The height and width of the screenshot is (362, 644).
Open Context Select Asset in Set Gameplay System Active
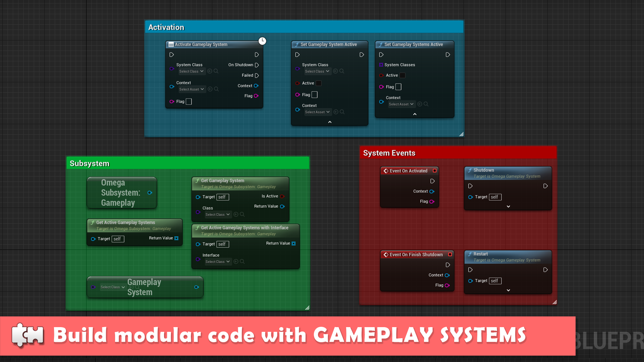318,112
